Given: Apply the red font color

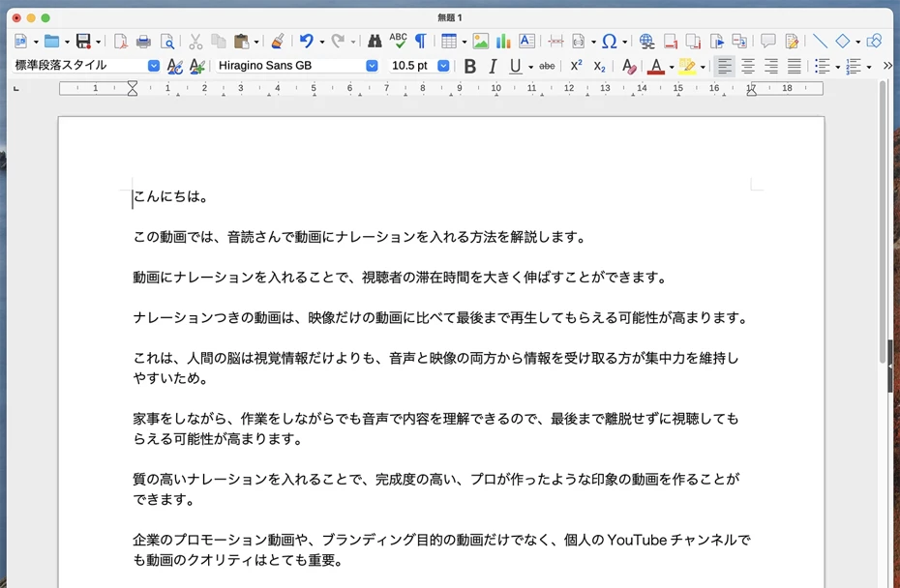Looking at the screenshot, I should 655,67.
